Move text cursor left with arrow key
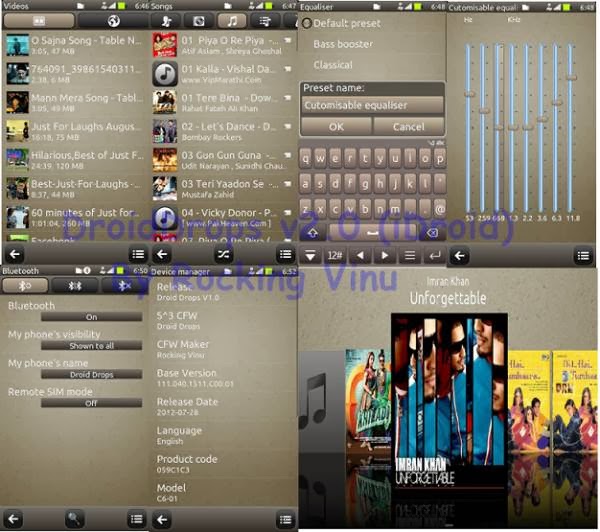Viewport: 600px width, 532px height. 360,255
